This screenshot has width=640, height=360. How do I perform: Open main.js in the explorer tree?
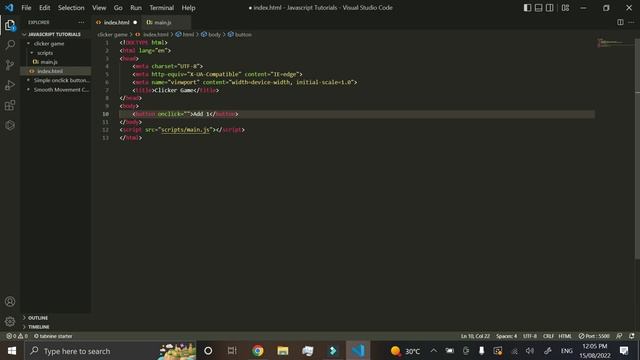[x=49, y=62]
